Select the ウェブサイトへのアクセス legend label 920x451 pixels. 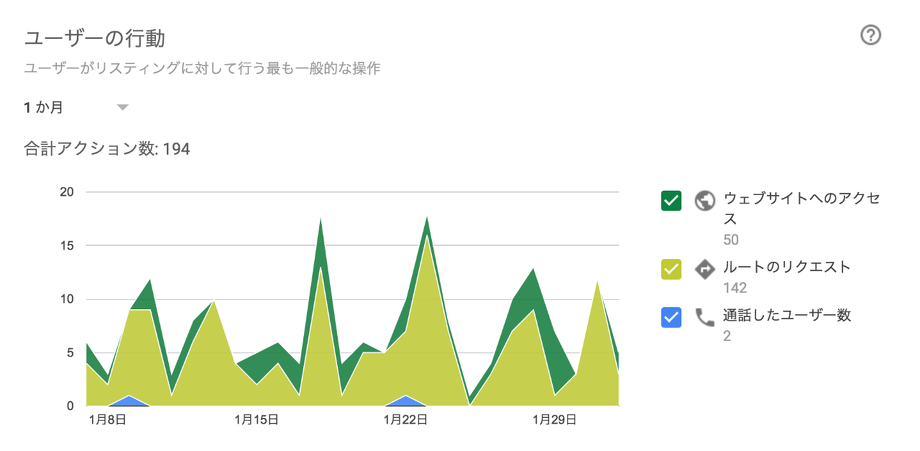click(x=800, y=208)
